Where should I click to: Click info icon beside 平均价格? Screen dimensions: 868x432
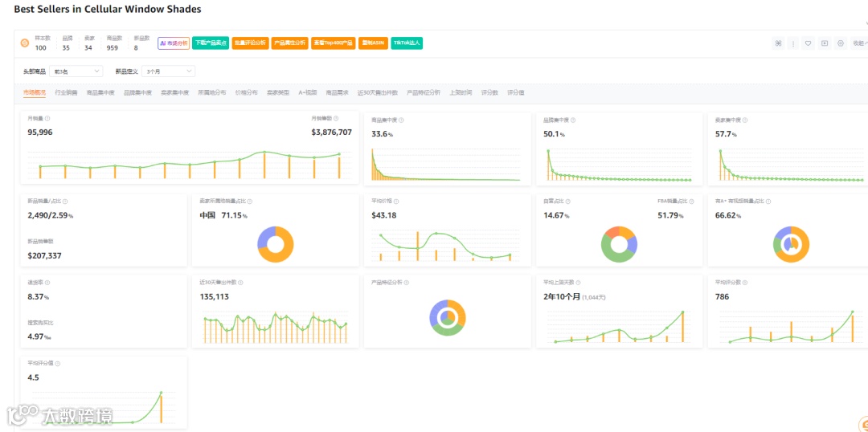395,202
